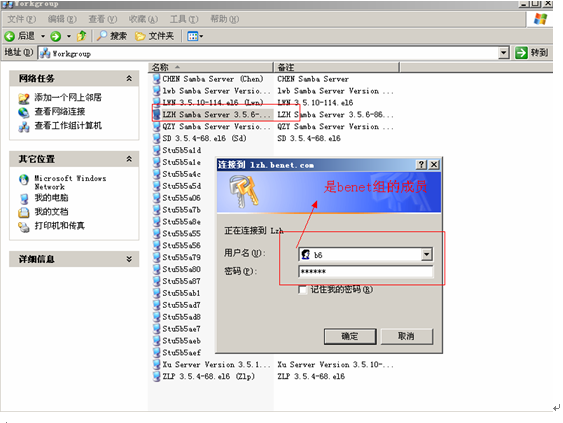Select Stu5b5a1d computer icon
This screenshot has height=423, width=563.
point(157,150)
